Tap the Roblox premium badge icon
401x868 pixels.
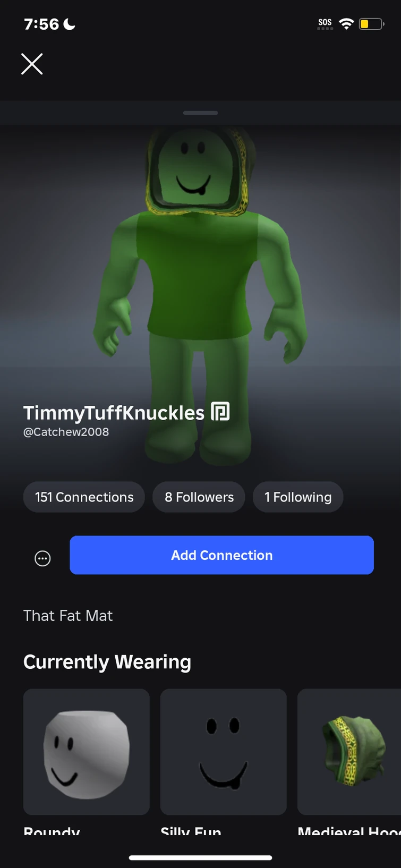(x=220, y=412)
